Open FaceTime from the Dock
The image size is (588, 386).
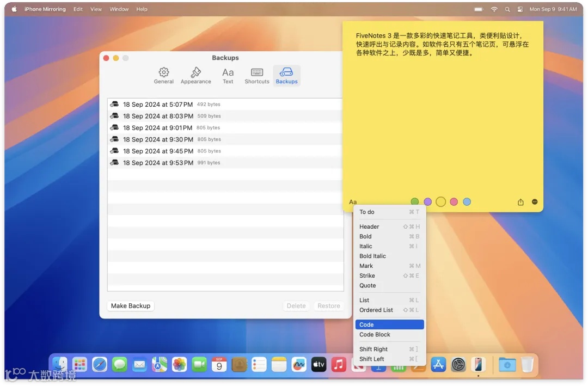click(x=199, y=364)
